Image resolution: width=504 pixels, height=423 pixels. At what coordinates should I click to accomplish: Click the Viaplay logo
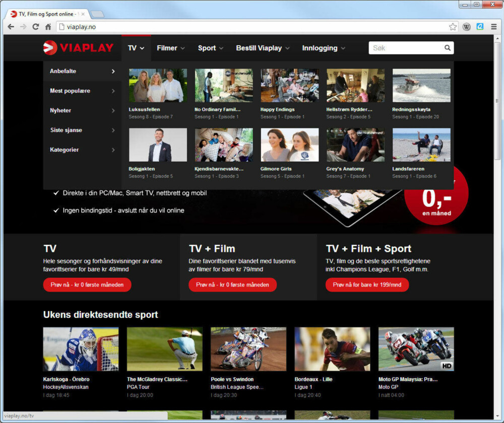click(78, 48)
